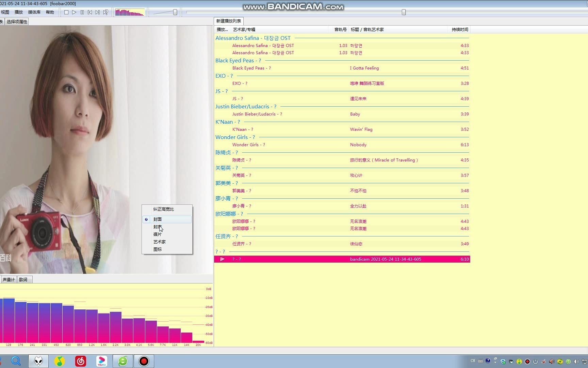Open the Bandicam recorder taskbar icon
Viewport: 588px width, 368px height.
tap(144, 361)
